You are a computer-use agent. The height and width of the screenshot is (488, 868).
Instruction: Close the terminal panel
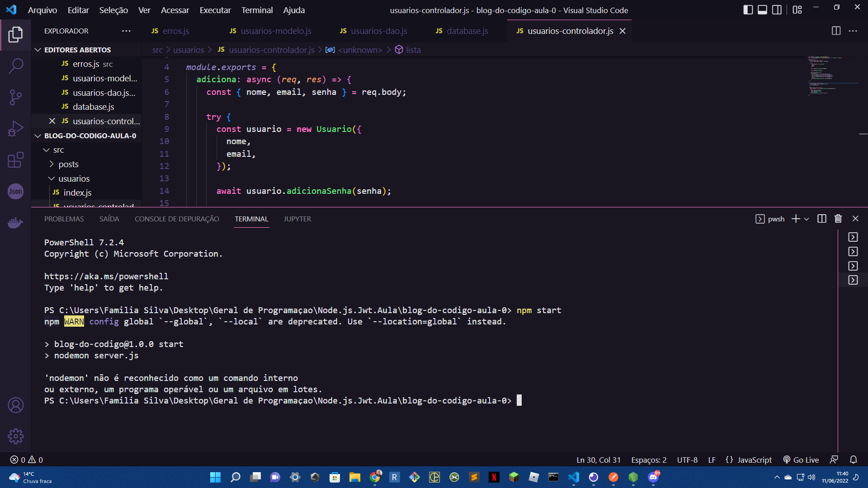point(855,219)
